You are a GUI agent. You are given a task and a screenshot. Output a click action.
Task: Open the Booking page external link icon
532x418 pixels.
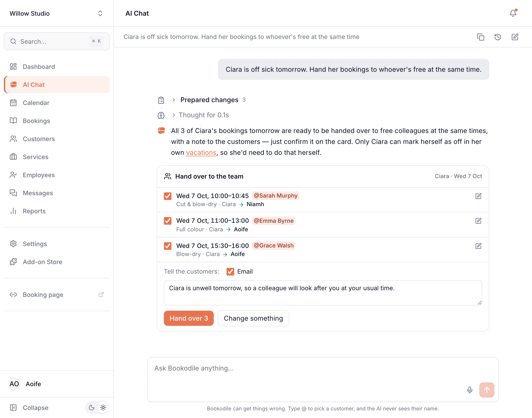click(101, 294)
